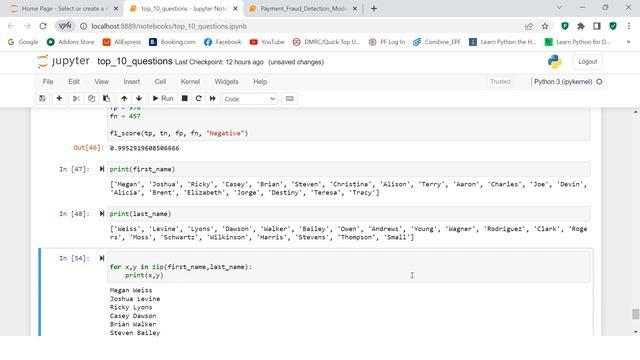Viewport: 640px width, 360px height.
Task: Click the Logout button
Action: 587,62
